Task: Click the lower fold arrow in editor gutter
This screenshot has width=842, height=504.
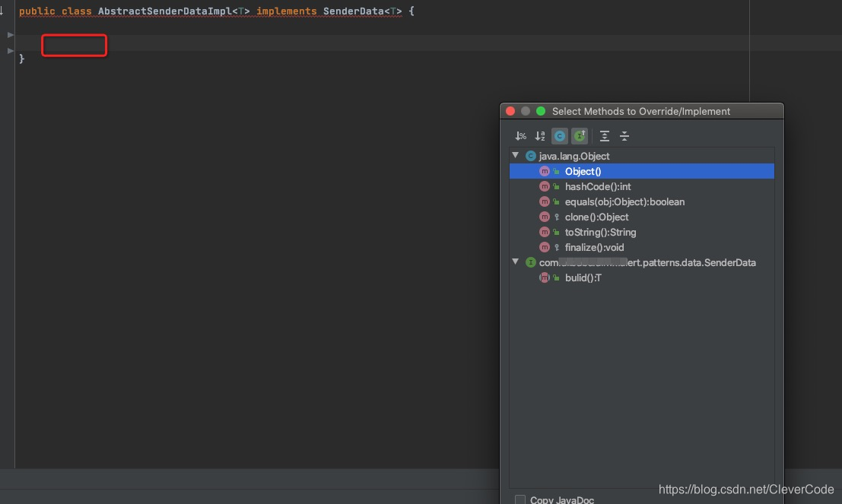Action: pos(10,51)
